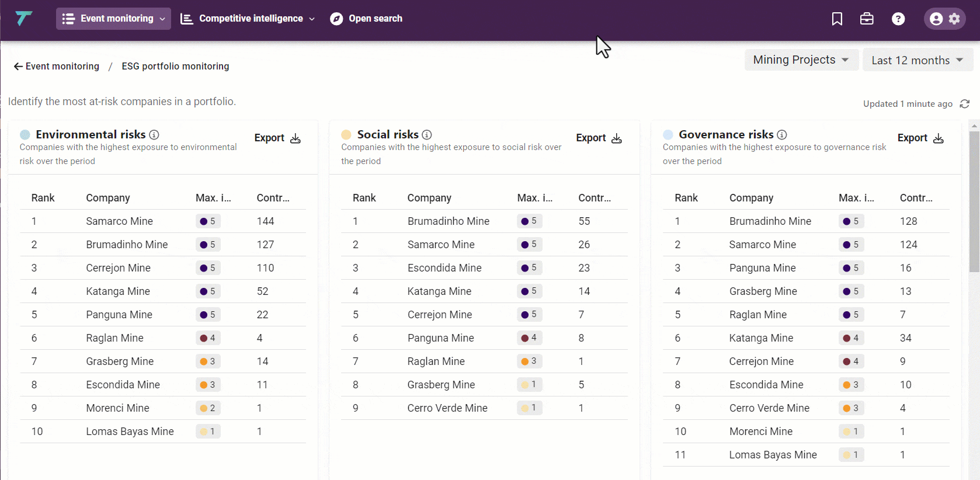
Task: Open the user account settings icon
Action: 944,19
